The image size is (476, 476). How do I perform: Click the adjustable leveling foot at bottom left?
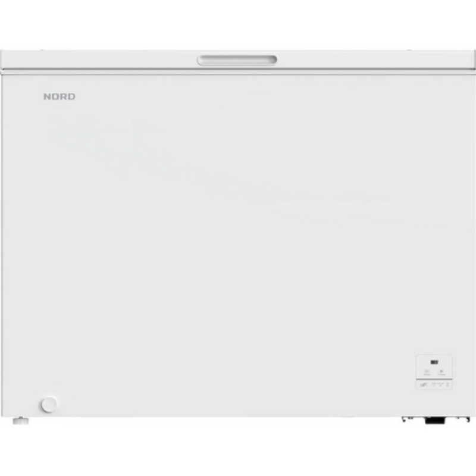tap(21, 421)
